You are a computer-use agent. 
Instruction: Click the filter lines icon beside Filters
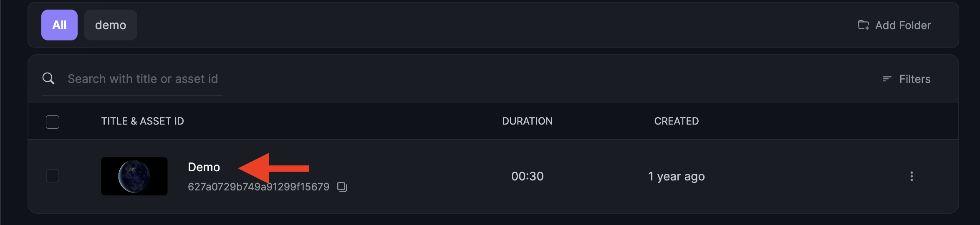tap(887, 79)
